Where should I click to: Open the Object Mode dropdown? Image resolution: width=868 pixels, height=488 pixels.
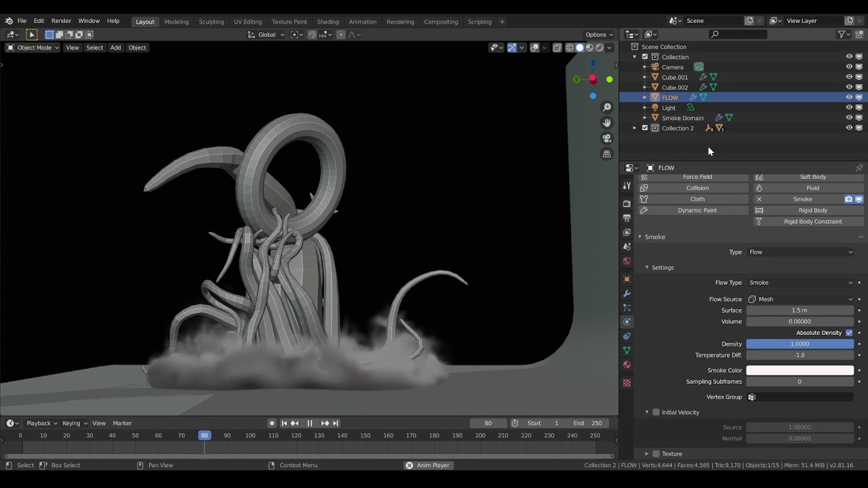click(x=33, y=47)
